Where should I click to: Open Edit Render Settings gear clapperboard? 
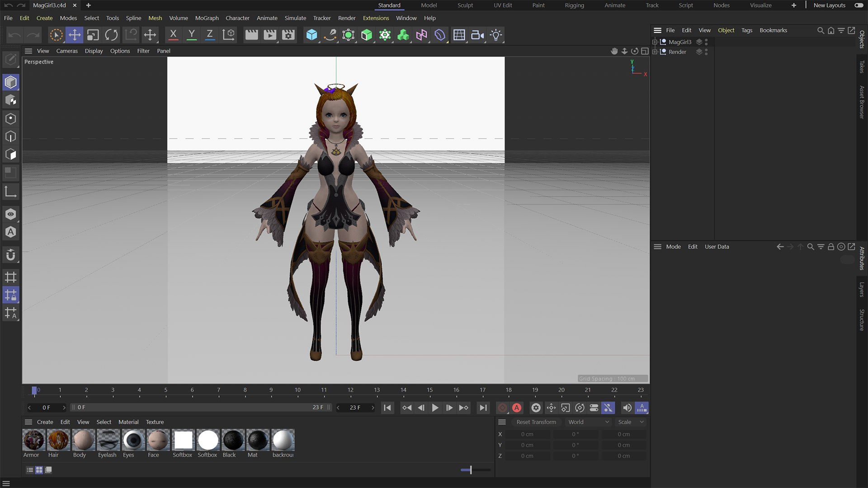288,35
